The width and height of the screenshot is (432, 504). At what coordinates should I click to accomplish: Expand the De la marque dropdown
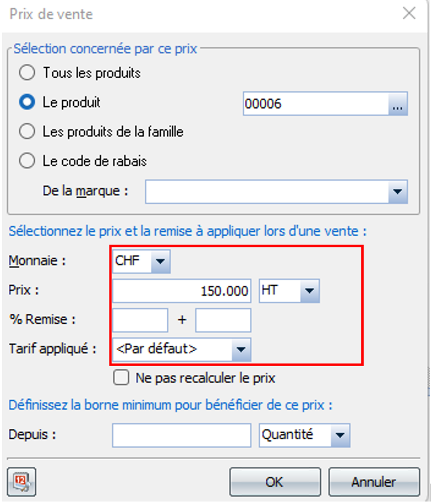[398, 192]
